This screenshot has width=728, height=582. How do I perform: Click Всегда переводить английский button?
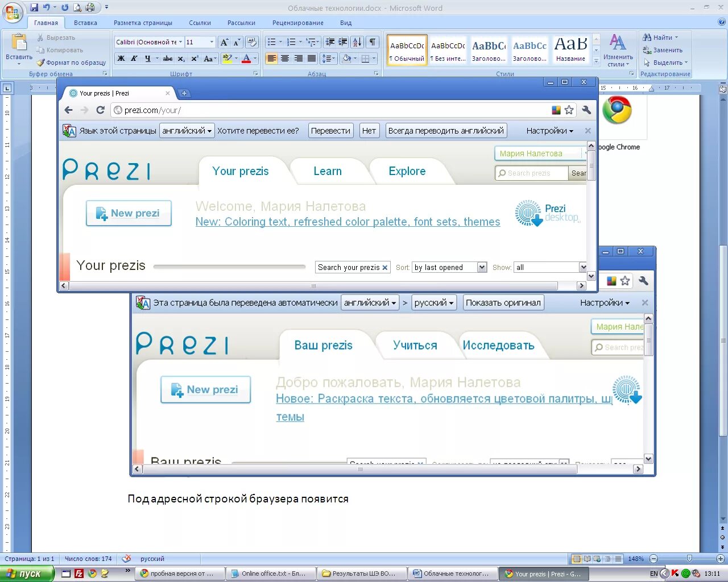(x=446, y=131)
